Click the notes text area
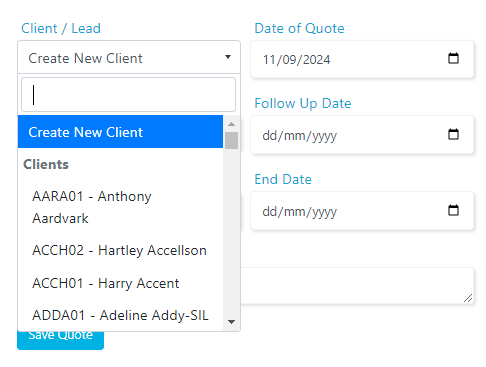 pyautogui.click(x=357, y=286)
